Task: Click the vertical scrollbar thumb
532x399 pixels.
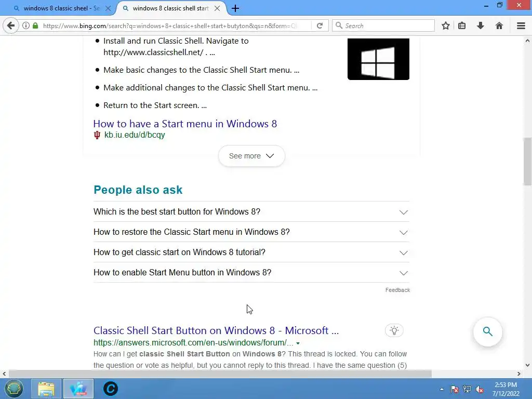Action: [x=527, y=162]
